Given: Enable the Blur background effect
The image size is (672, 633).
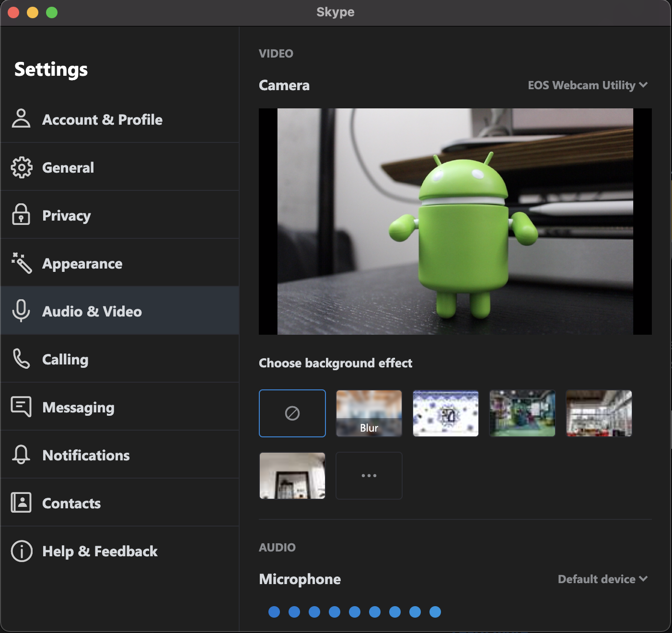Looking at the screenshot, I should click(x=369, y=413).
